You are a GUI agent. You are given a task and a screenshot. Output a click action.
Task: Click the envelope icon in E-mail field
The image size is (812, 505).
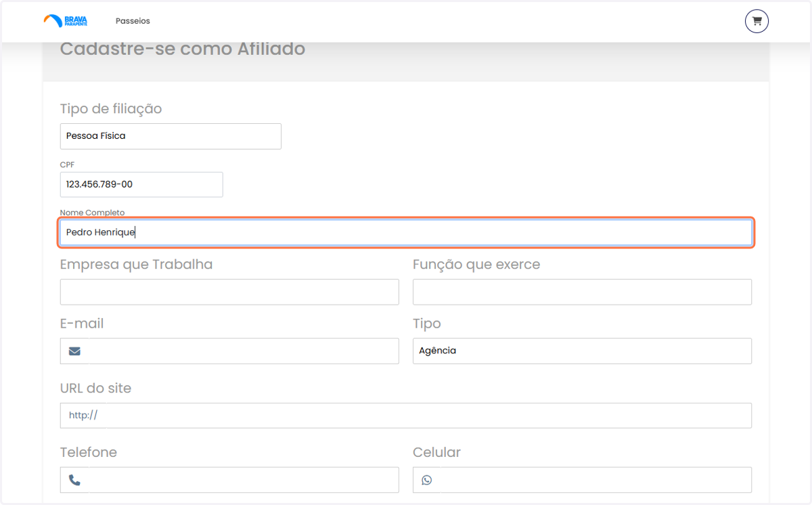pos(74,351)
